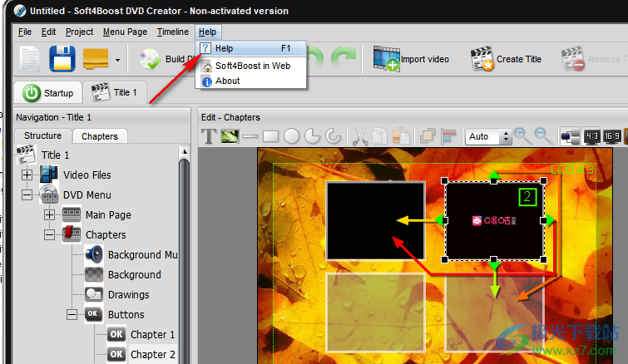The width and height of the screenshot is (628, 364).
Task: Toggle the 4:3 screen preview
Action: (591, 136)
